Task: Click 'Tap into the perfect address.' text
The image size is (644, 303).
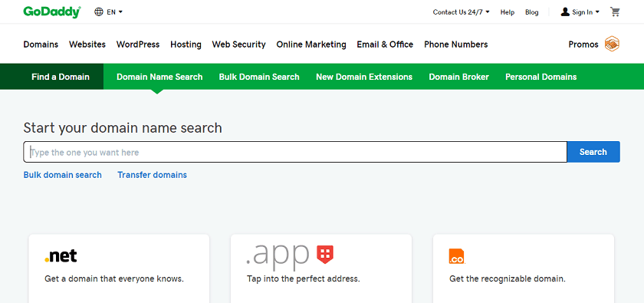Action: pyautogui.click(x=304, y=278)
